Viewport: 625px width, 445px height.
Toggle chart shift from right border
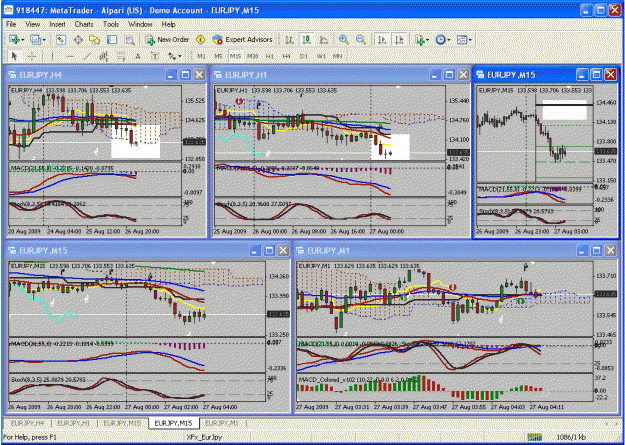[399, 39]
